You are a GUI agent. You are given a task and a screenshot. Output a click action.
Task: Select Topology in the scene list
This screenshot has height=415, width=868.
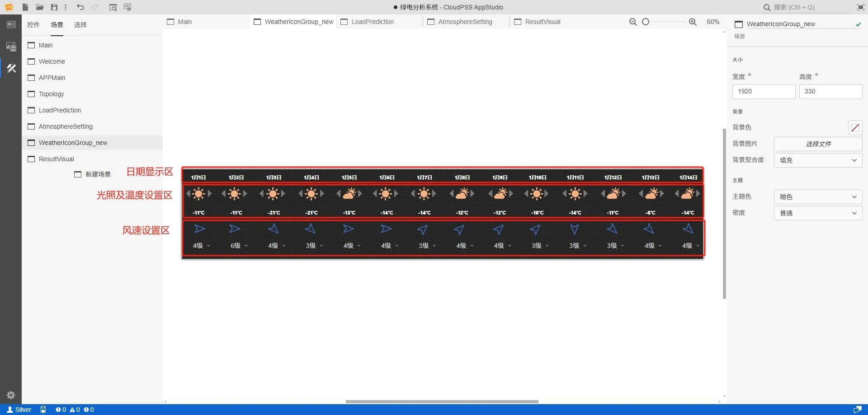point(92,94)
